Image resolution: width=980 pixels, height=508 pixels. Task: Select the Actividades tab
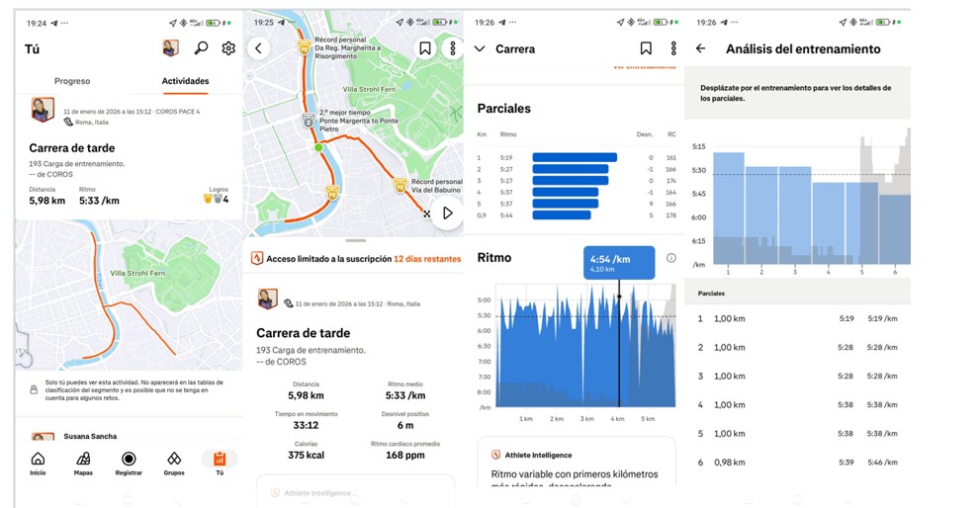point(185,81)
